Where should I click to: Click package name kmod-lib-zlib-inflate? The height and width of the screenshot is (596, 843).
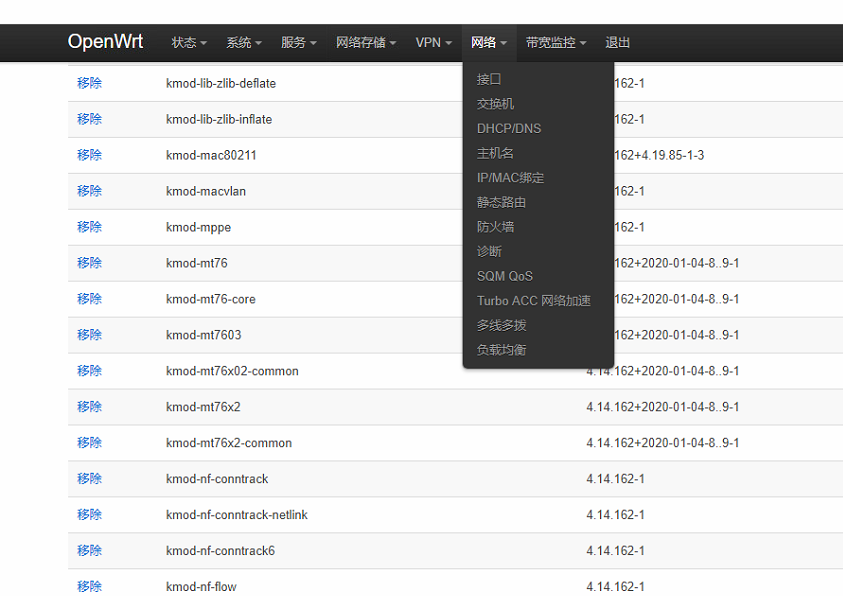click(219, 119)
